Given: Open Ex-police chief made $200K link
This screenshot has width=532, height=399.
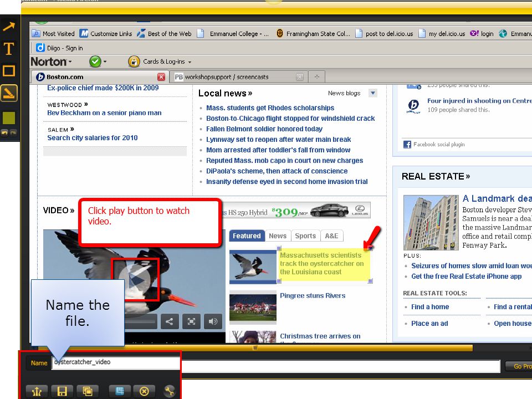Looking at the screenshot, I should (103, 88).
